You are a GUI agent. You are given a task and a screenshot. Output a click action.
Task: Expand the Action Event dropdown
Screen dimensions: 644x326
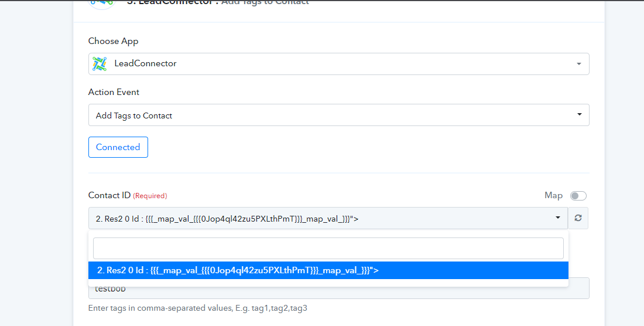[338, 115]
